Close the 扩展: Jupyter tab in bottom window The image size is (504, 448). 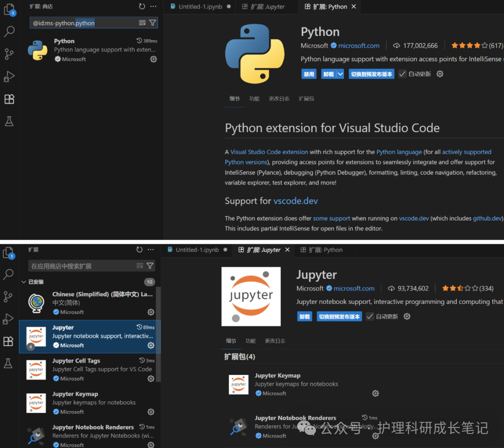tap(287, 249)
